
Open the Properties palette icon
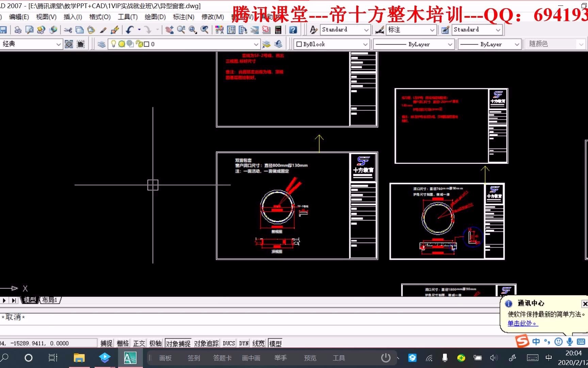click(219, 30)
